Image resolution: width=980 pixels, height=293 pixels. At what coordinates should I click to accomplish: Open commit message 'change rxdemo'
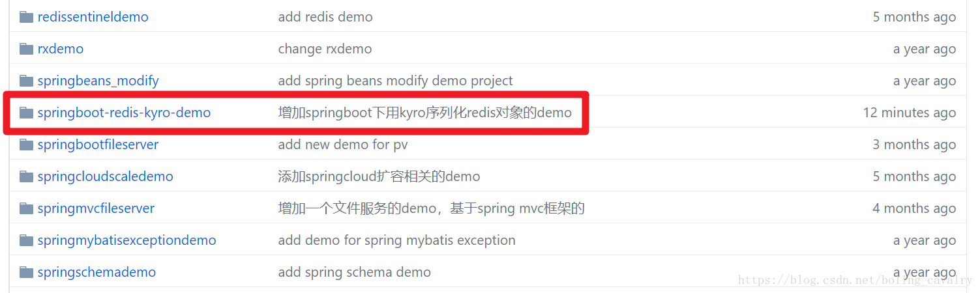[325, 49]
